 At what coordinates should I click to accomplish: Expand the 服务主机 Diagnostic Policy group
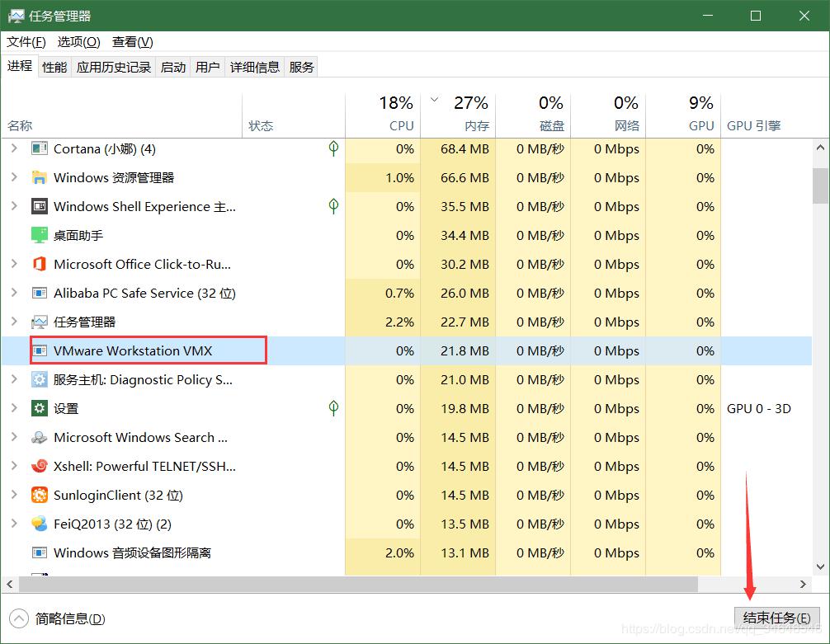[14, 380]
